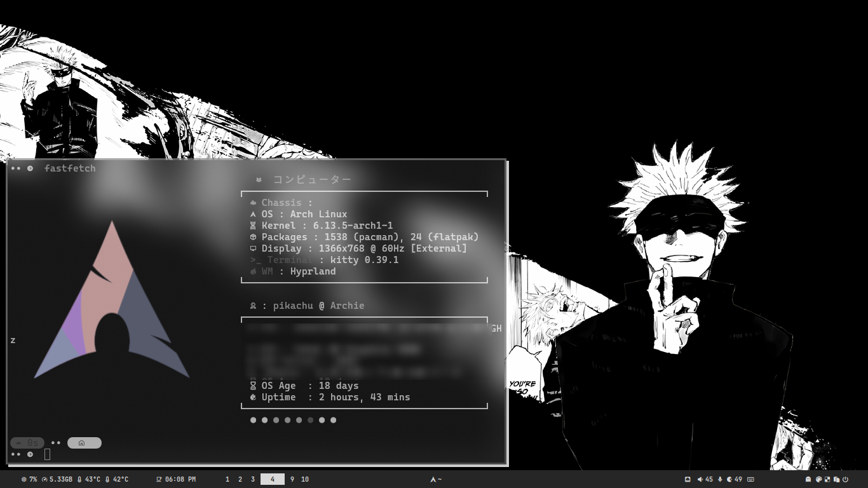Click the screenshot icon left of the volume
The width and height of the screenshot is (868, 488).
pyautogui.click(x=688, y=479)
